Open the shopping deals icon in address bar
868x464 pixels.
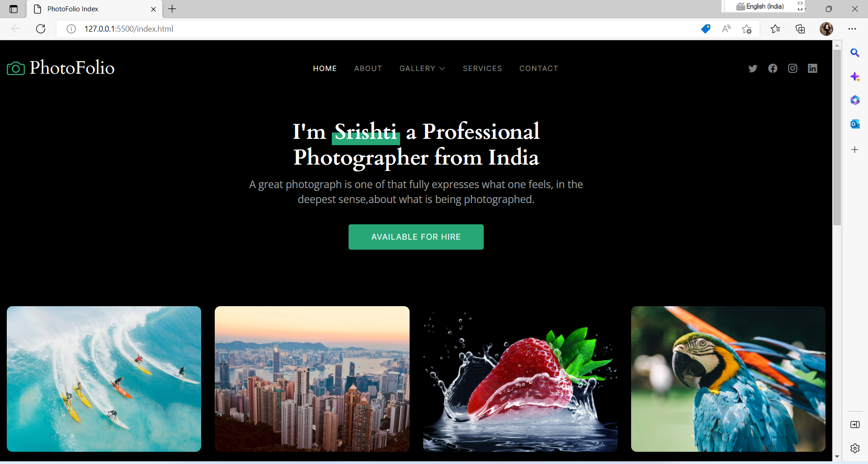click(x=705, y=28)
